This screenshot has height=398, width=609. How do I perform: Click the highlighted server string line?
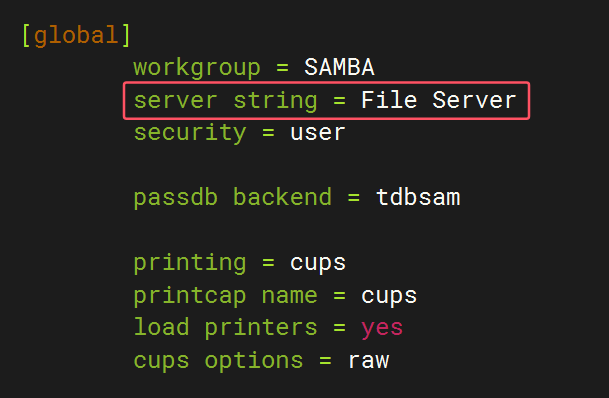(326, 101)
